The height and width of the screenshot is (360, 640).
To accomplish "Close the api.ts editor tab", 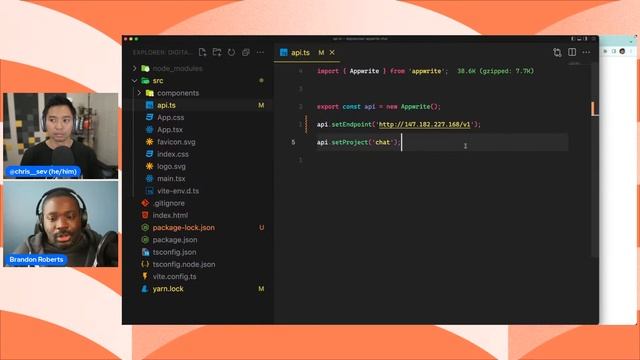I will 332,52.
